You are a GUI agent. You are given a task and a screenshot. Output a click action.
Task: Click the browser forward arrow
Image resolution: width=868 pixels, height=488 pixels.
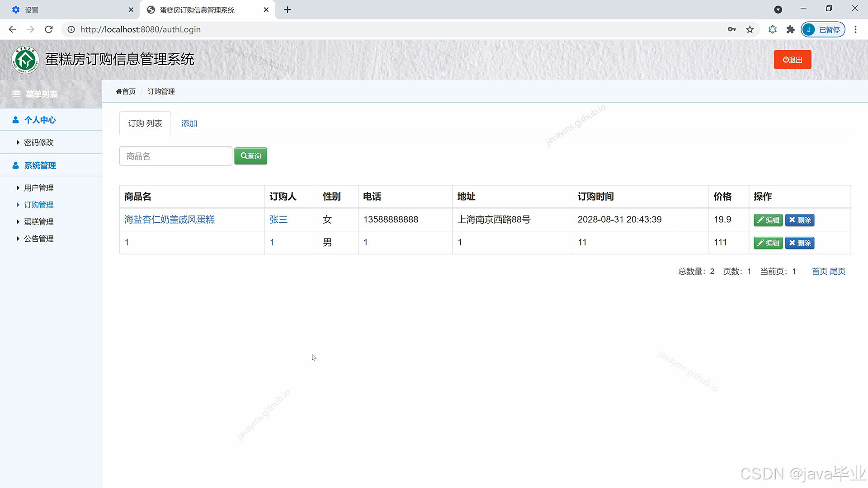[30, 29]
